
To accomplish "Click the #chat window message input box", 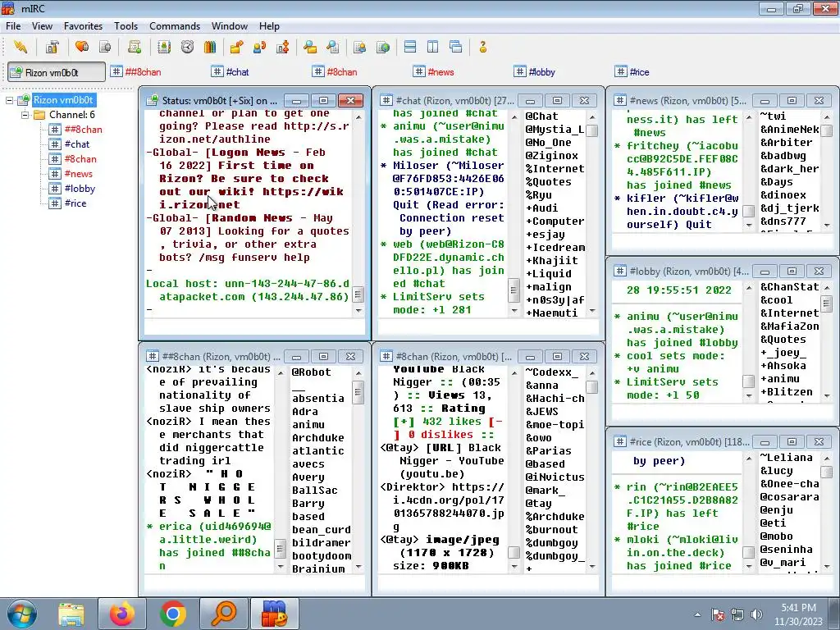I will click(488, 326).
